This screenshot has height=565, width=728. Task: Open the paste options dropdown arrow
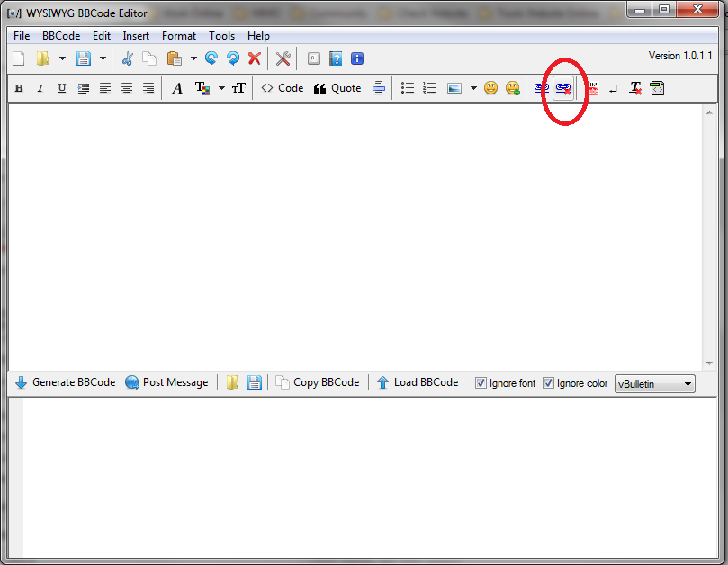tap(193, 58)
